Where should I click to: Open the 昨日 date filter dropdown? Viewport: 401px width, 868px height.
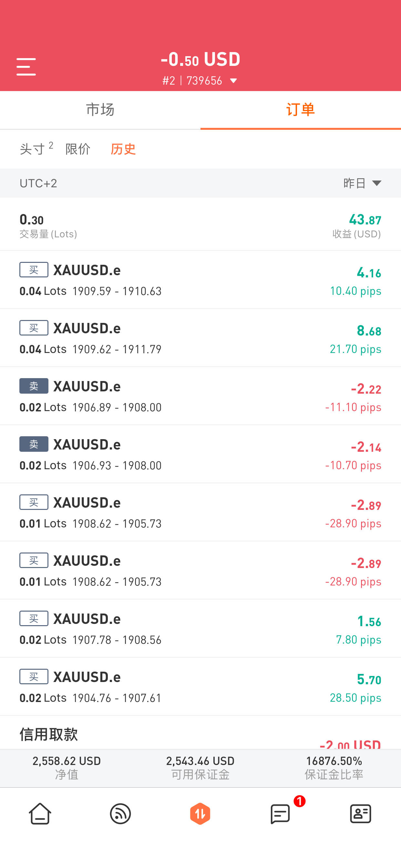[362, 183]
